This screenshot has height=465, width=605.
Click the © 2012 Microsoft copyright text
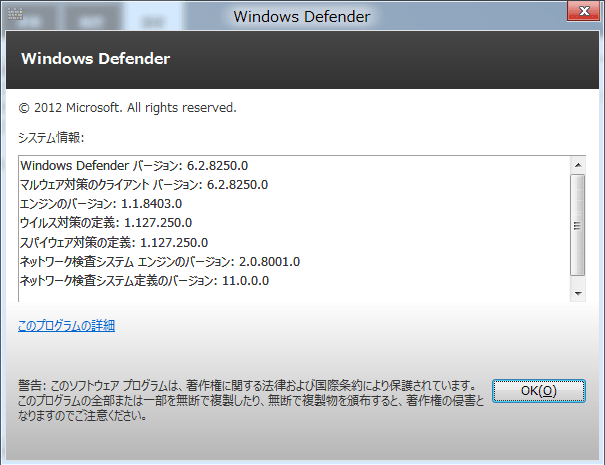[x=127, y=108]
